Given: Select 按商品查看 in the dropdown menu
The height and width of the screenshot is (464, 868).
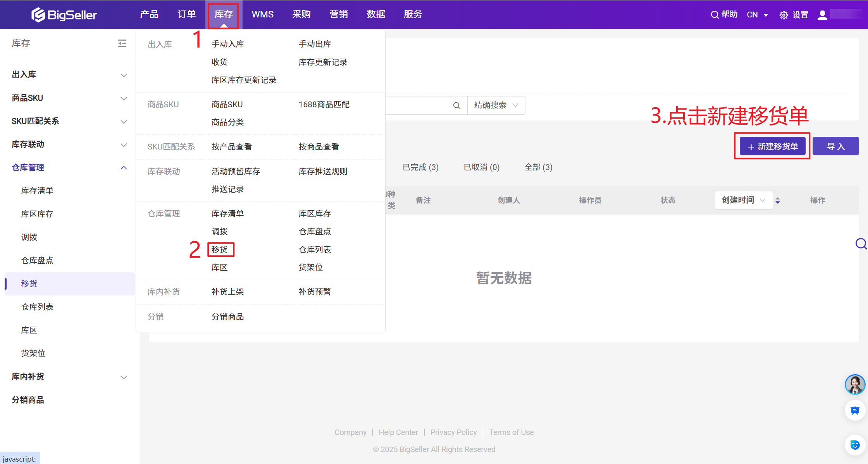Looking at the screenshot, I should [x=319, y=146].
